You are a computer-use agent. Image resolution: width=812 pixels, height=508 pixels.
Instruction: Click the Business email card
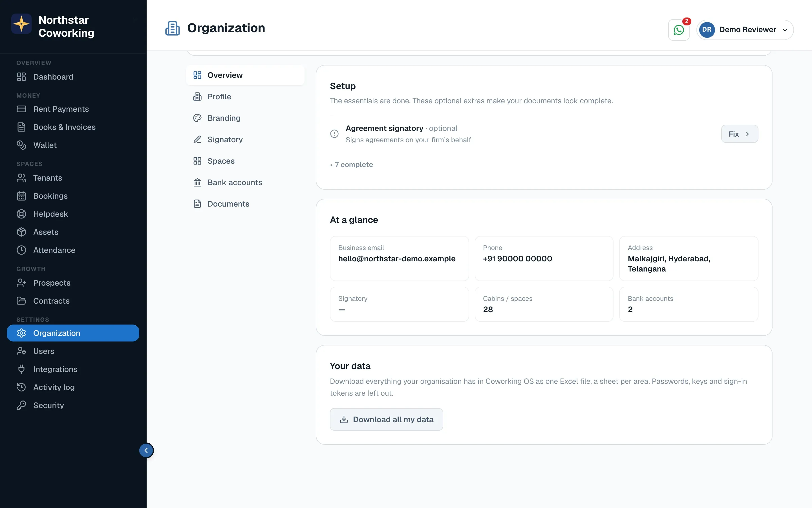coord(399,258)
